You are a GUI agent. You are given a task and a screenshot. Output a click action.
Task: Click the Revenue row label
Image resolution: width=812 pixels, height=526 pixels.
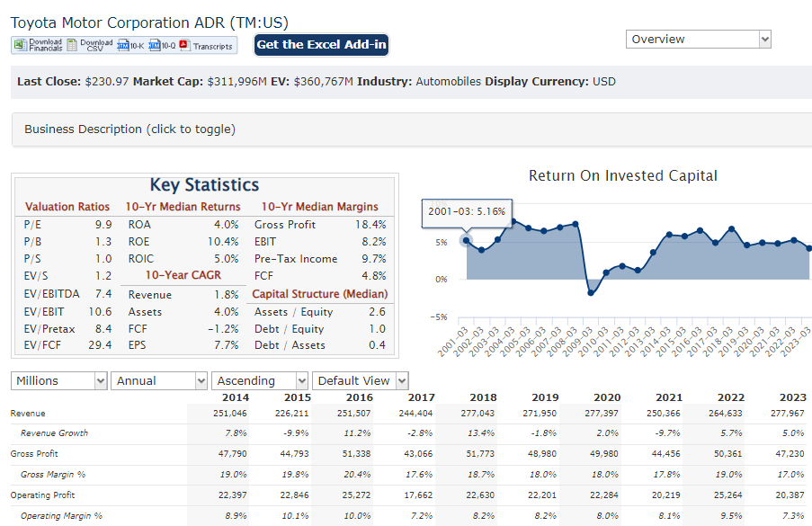[28, 414]
